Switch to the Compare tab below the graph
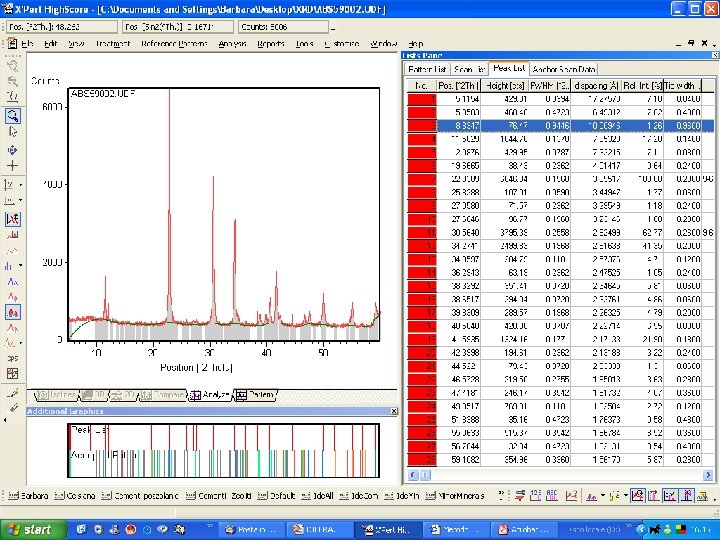This screenshot has height=540, width=720. [163, 395]
